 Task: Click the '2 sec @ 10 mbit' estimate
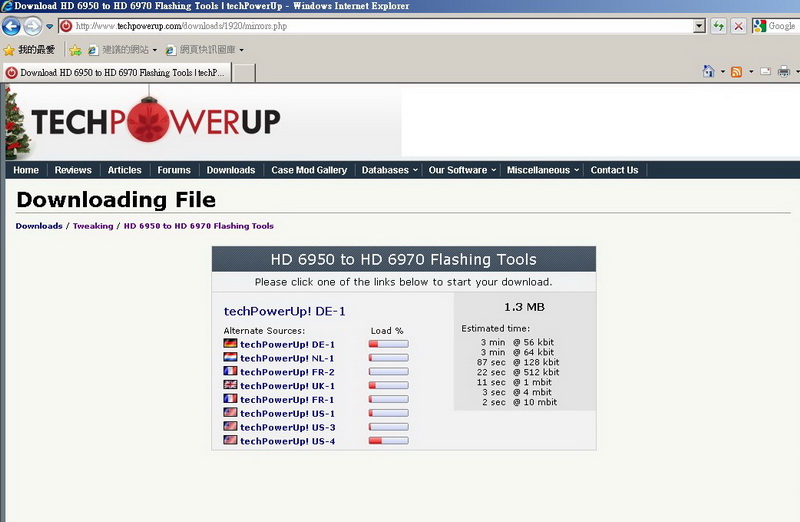[519, 402]
